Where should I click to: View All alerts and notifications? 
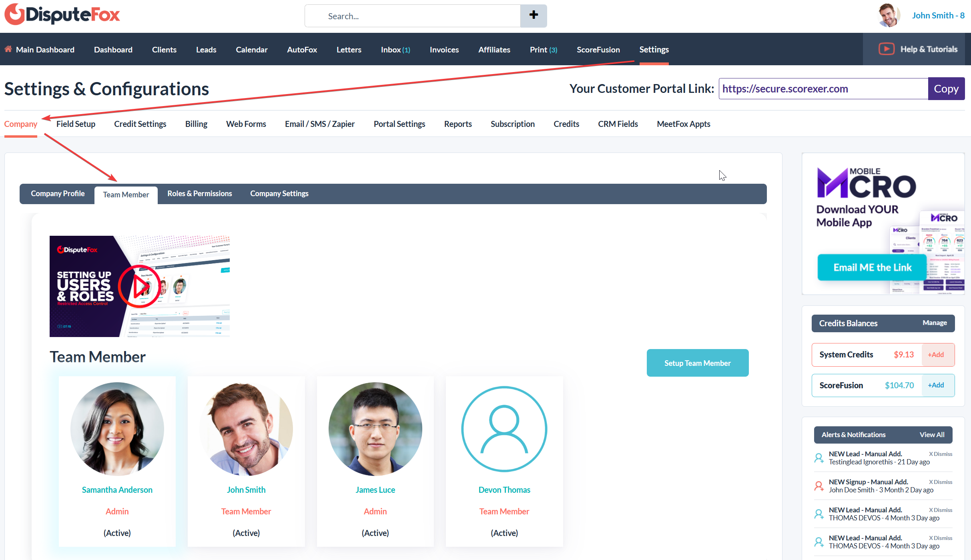[x=932, y=435]
